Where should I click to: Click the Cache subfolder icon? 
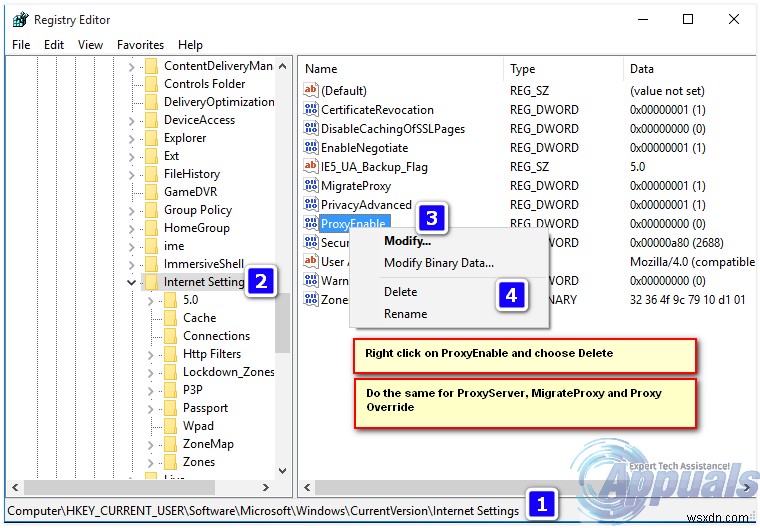point(171,318)
